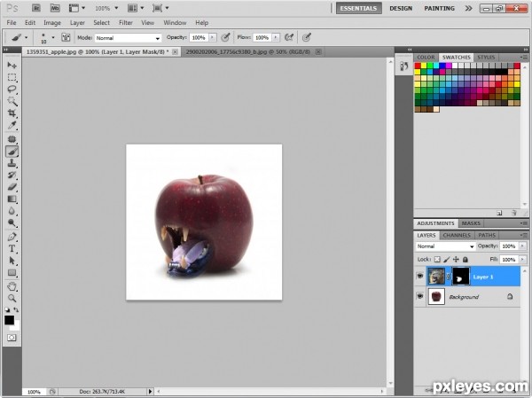Toggle the Brush panel button

click(66, 37)
